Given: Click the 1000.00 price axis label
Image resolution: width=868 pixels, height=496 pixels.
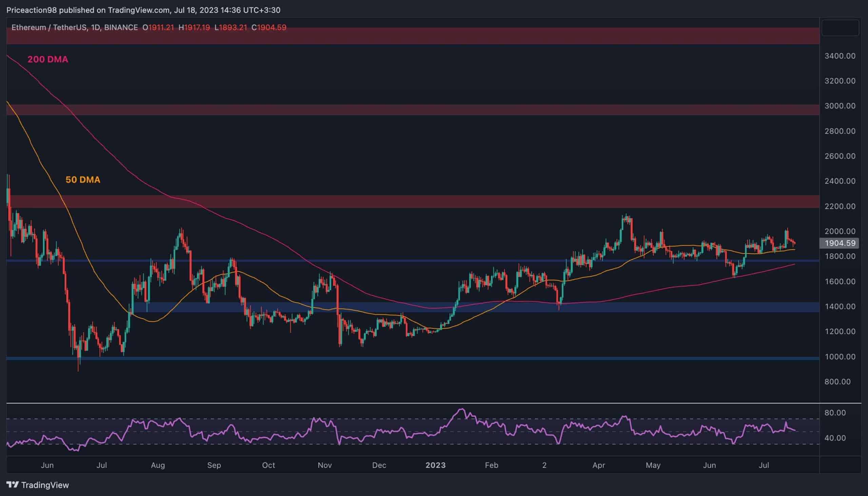Looking at the screenshot, I should point(840,357).
